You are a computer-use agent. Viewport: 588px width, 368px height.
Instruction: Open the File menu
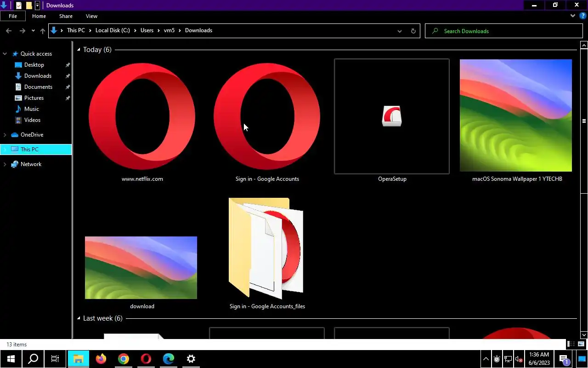click(x=13, y=16)
